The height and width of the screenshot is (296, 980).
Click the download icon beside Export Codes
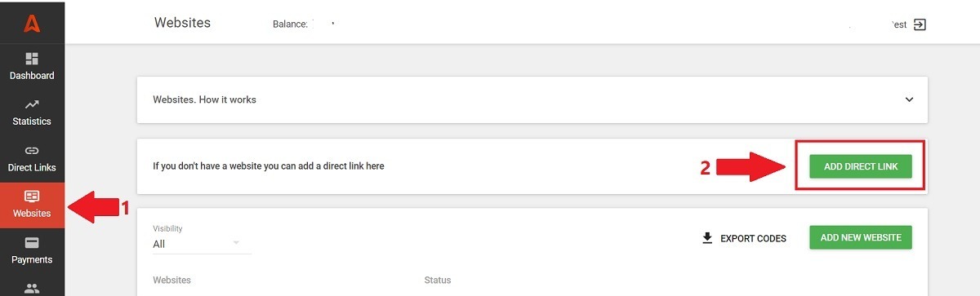point(707,238)
